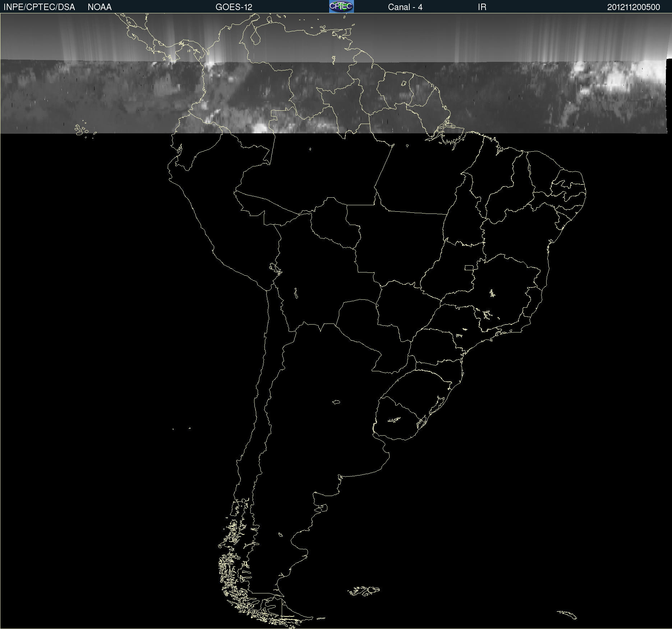This screenshot has height=629, width=672.
Task: Click the Canal - 4 channel label
Action: coord(405,7)
